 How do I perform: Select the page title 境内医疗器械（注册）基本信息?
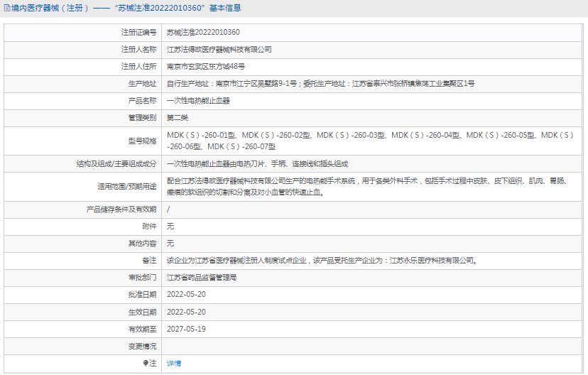(x=126, y=8)
